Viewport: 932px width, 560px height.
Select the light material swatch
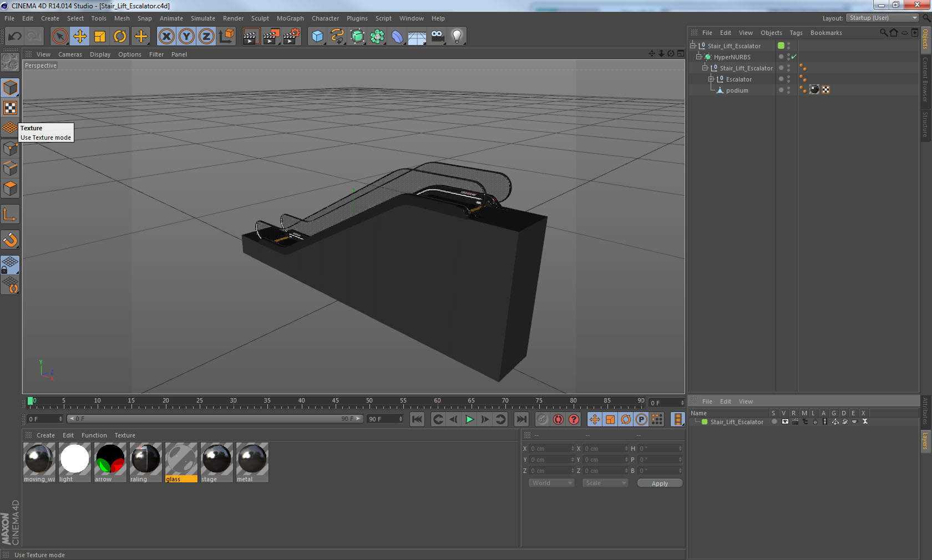75,462
